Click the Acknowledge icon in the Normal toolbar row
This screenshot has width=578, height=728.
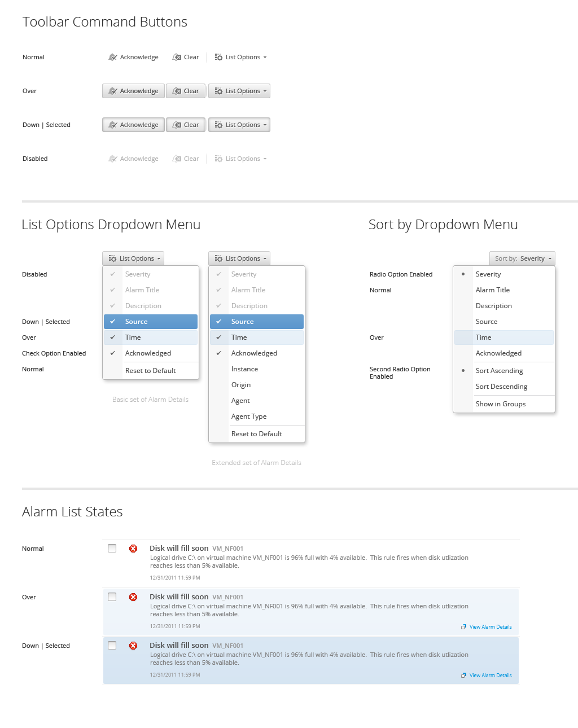113,57
